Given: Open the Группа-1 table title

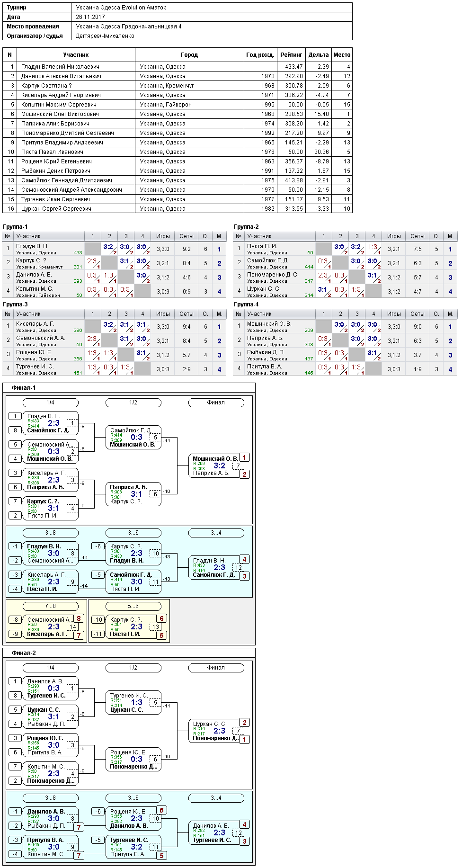Looking at the screenshot, I should [15, 227].
